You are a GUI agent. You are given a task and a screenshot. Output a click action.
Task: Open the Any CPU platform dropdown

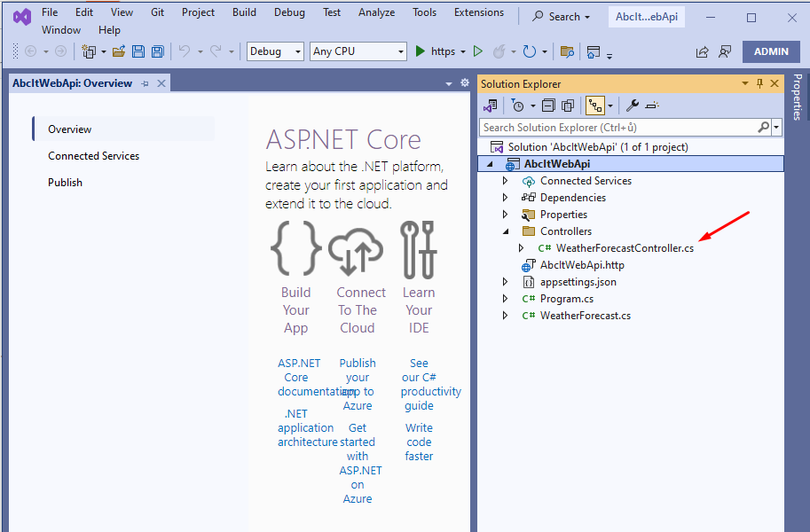coord(358,51)
